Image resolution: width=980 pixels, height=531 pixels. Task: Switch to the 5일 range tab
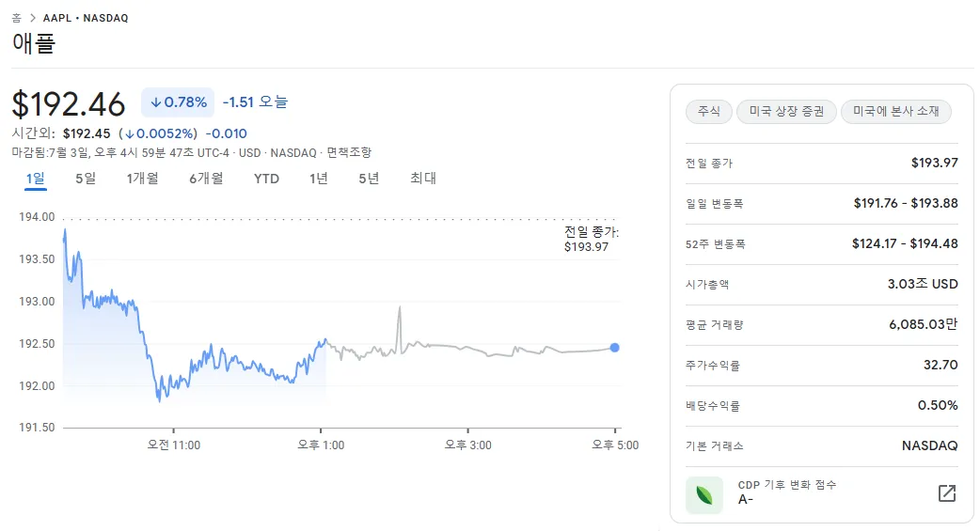pyautogui.click(x=86, y=179)
